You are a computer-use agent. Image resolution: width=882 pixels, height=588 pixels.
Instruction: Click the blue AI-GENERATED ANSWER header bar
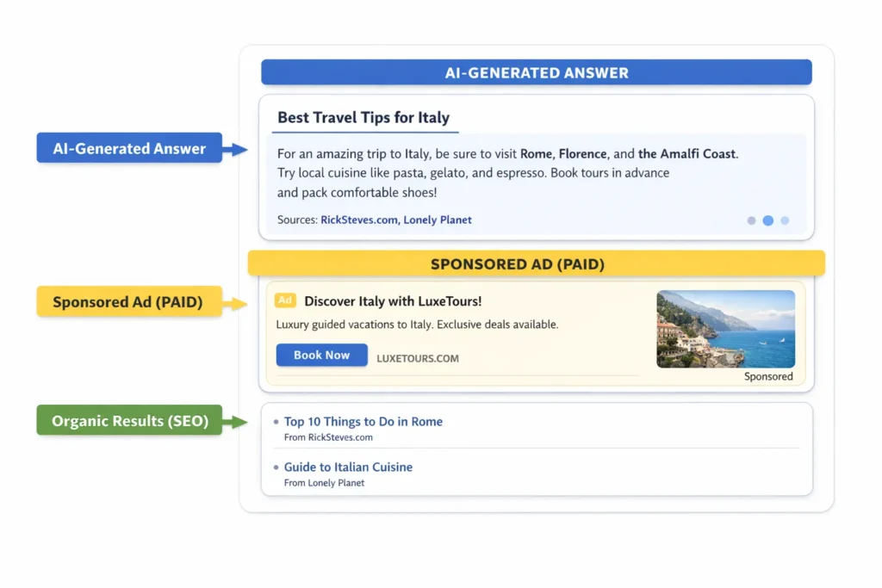(536, 72)
